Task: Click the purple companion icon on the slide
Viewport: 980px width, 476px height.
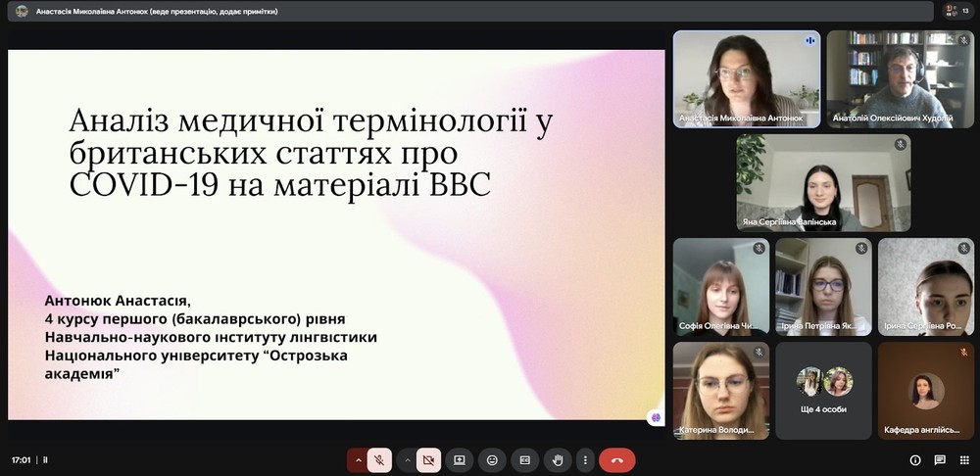Action: pyautogui.click(x=656, y=416)
